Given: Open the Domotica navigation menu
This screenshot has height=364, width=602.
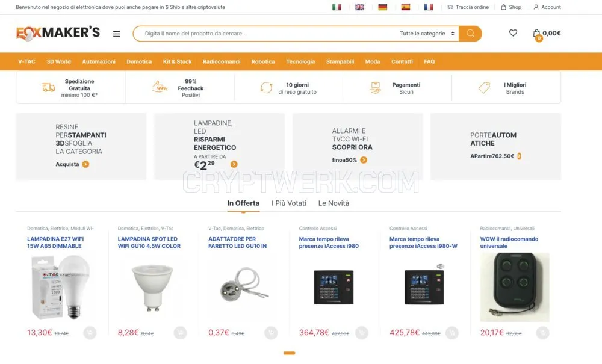Looking at the screenshot, I should (139, 61).
